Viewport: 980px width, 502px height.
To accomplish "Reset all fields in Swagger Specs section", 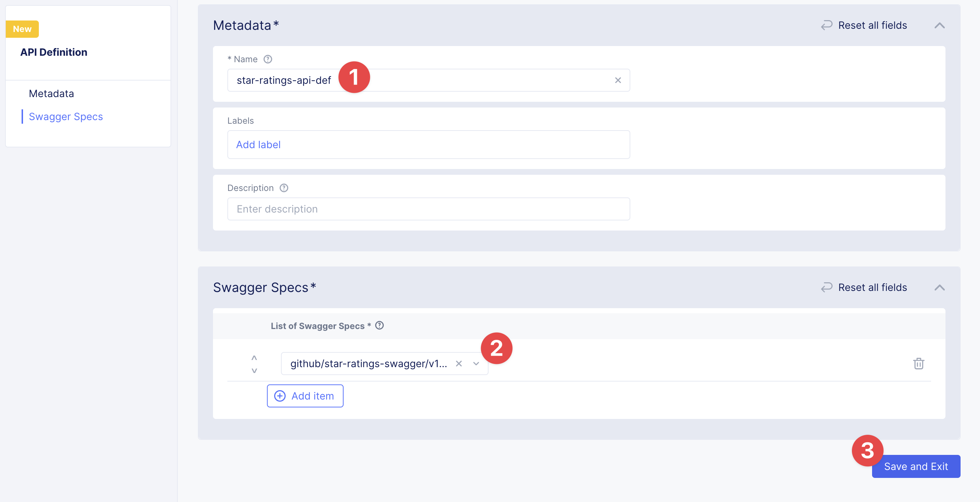I will pos(865,288).
